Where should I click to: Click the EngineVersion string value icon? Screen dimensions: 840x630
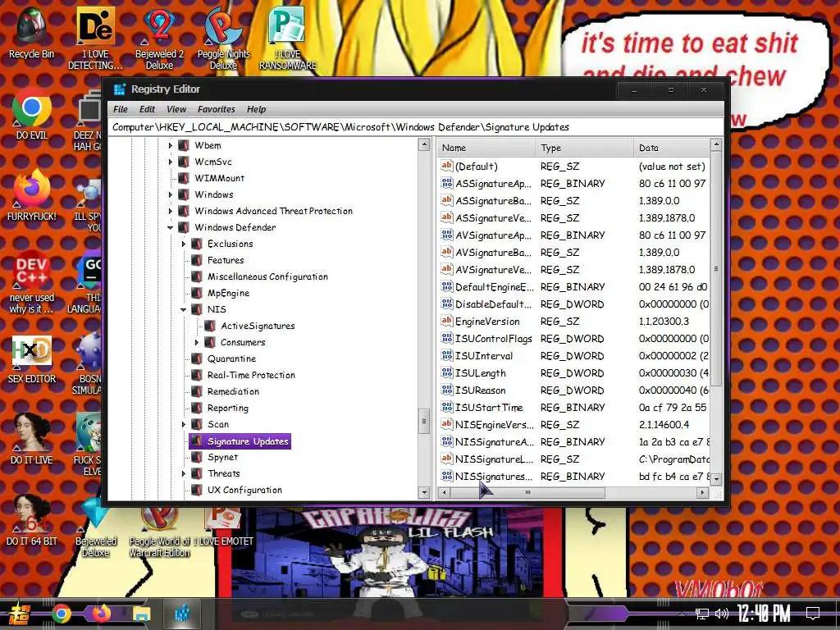[x=447, y=321]
